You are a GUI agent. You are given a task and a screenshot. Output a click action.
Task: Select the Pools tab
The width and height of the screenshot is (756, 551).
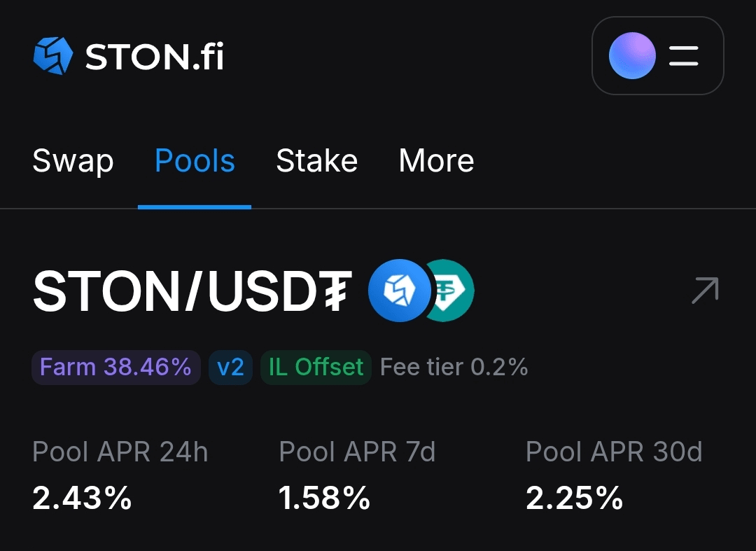[195, 162]
